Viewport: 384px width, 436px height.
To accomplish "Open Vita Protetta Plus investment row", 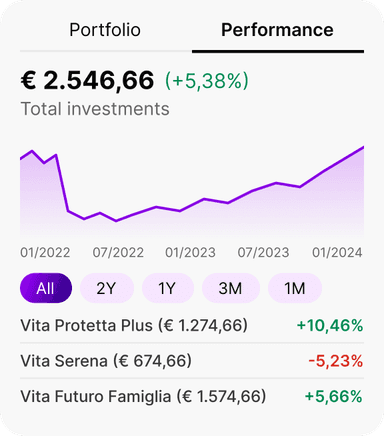I will [192, 325].
